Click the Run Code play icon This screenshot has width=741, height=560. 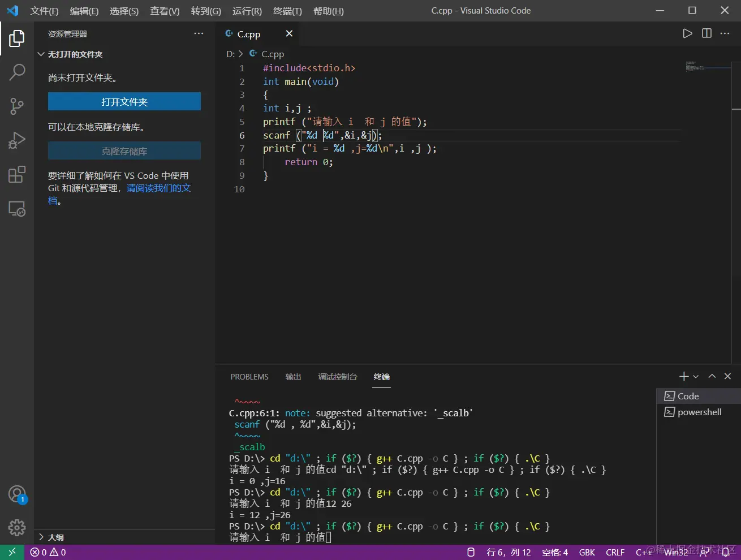pyautogui.click(x=687, y=33)
